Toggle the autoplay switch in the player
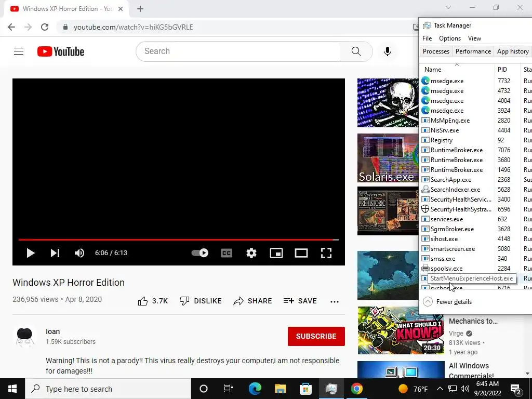Screen dimensions: 532x399 click(x=200, y=253)
